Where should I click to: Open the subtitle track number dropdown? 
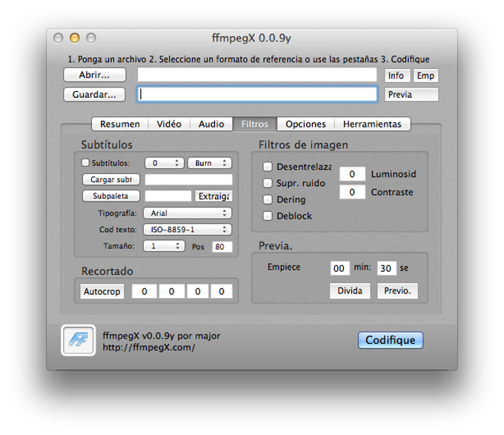pyautogui.click(x=165, y=163)
